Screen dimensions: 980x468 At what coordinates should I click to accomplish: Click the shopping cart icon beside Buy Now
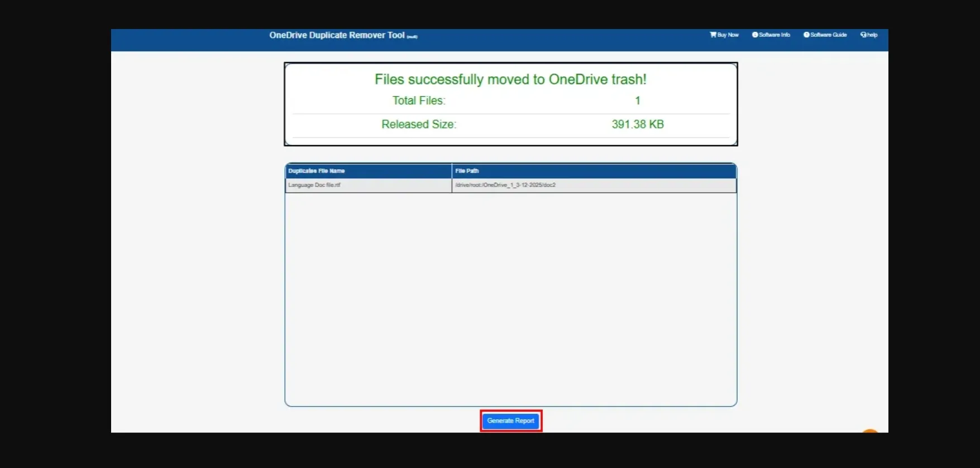pos(713,35)
